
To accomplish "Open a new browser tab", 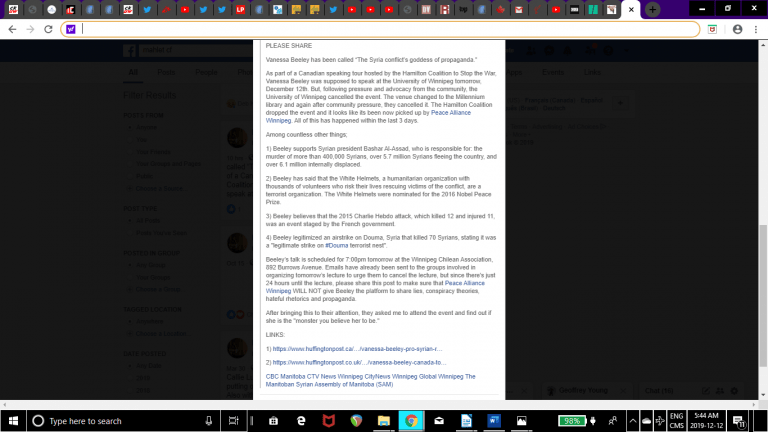I will click(652, 9).
